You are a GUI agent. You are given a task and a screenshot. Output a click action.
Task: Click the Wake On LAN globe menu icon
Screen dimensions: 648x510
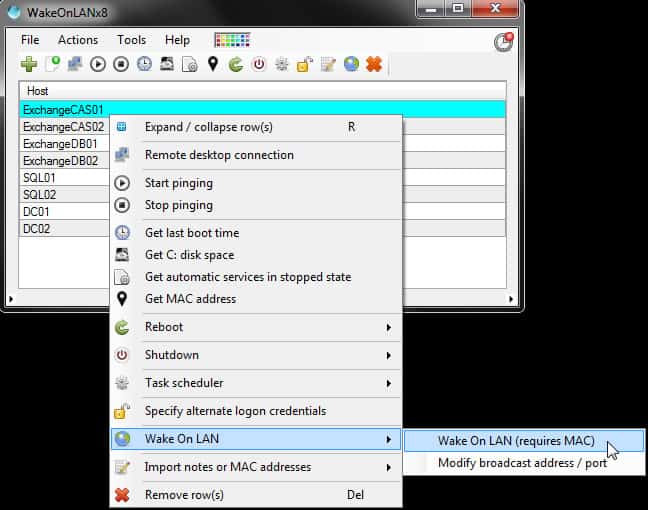[x=122, y=439]
